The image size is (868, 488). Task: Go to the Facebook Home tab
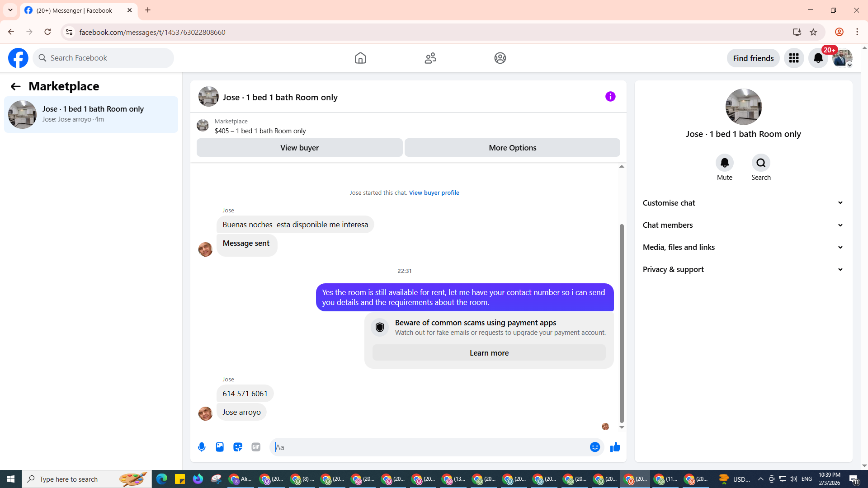360,58
